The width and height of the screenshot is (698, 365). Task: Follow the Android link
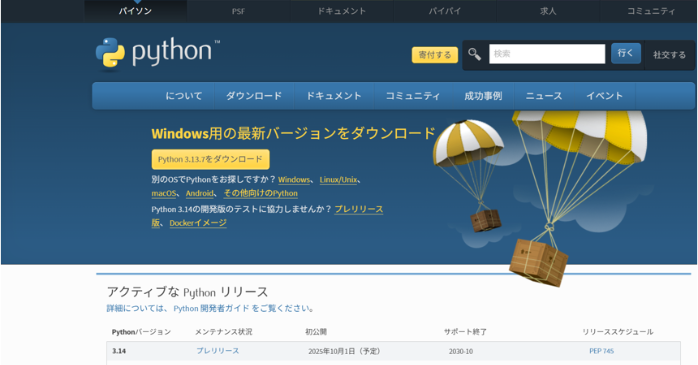199,193
